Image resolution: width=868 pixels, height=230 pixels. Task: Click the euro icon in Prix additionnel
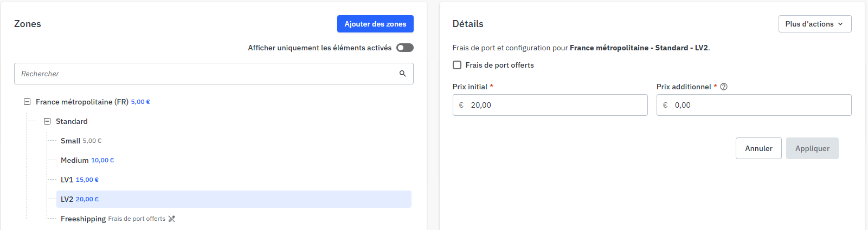(665, 105)
